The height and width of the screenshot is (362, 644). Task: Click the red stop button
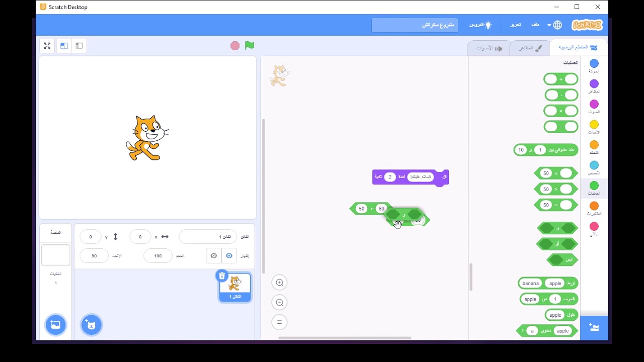tap(235, 46)
